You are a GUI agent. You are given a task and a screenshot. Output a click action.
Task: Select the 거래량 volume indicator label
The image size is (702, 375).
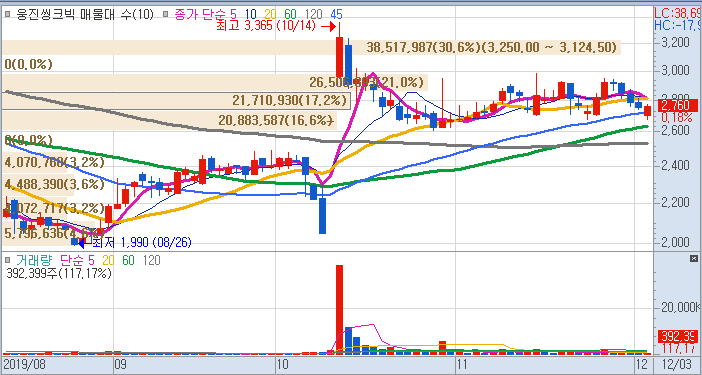34,260
